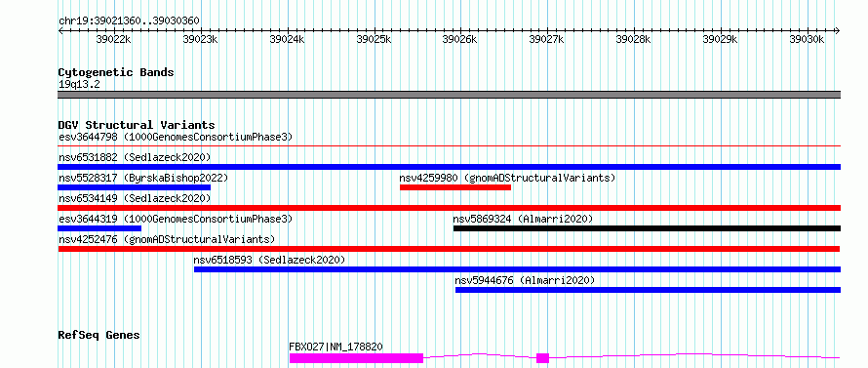
Task: Select the nsv4259980 red variant bar
Action: click(455, 187)
